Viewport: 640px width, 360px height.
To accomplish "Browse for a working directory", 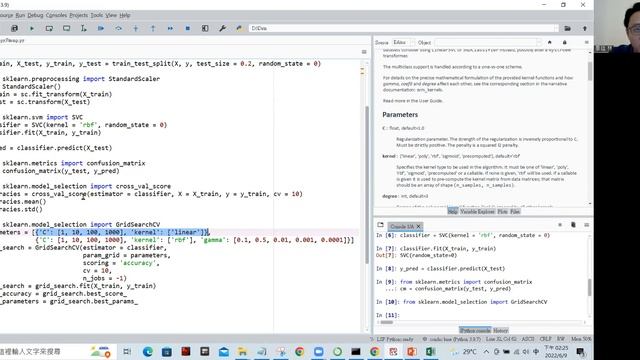I will pos(567,28).
